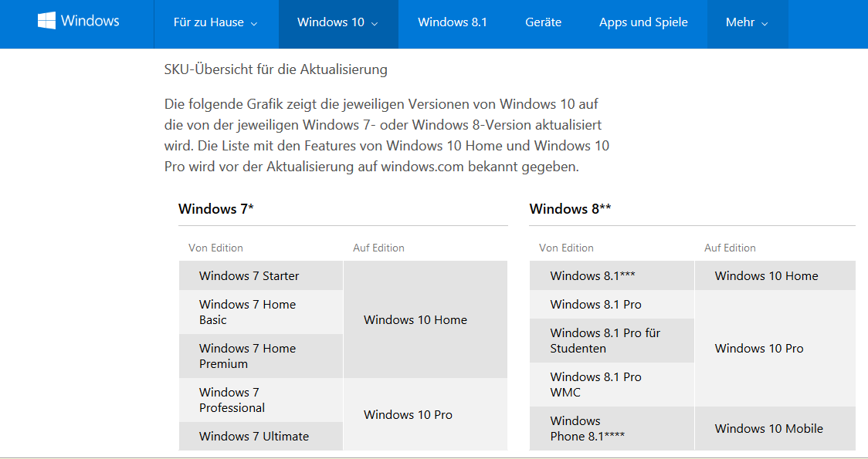Open the Geräte navigation item
Screen dimensions: 868x459
click(x=543, y=22)
